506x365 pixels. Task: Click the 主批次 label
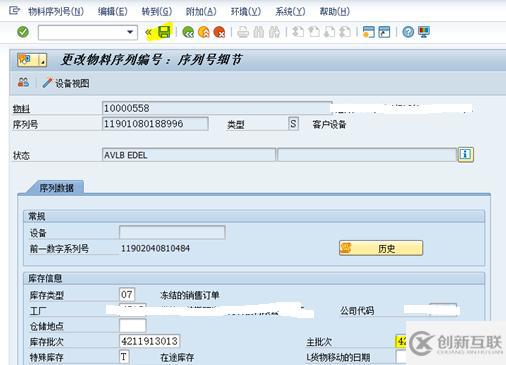click(x=319, y=342)
